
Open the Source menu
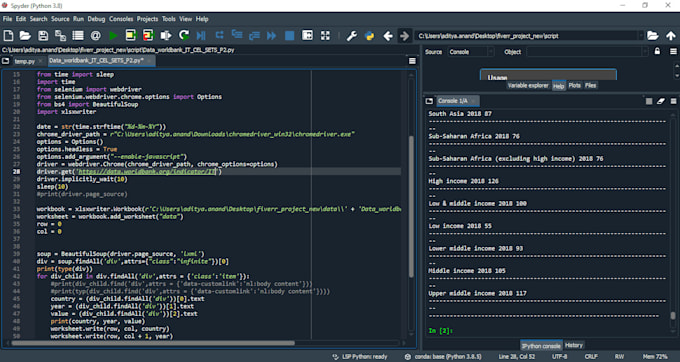point(60,19)
